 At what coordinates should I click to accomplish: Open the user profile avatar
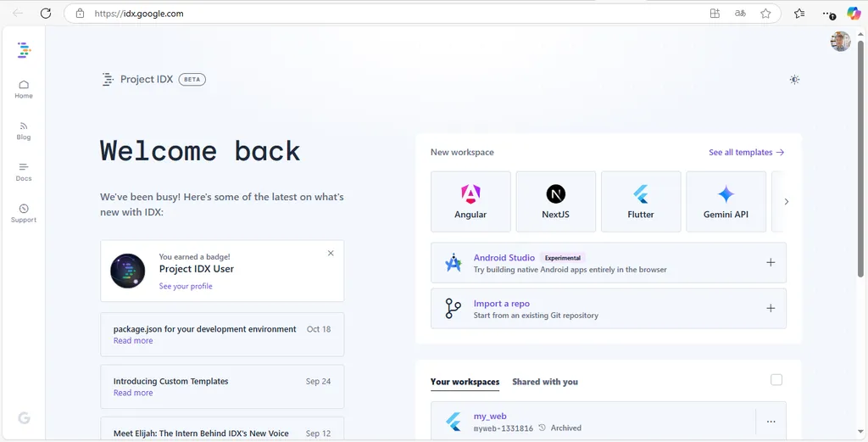pyautogui.click(x=840, y=42)
